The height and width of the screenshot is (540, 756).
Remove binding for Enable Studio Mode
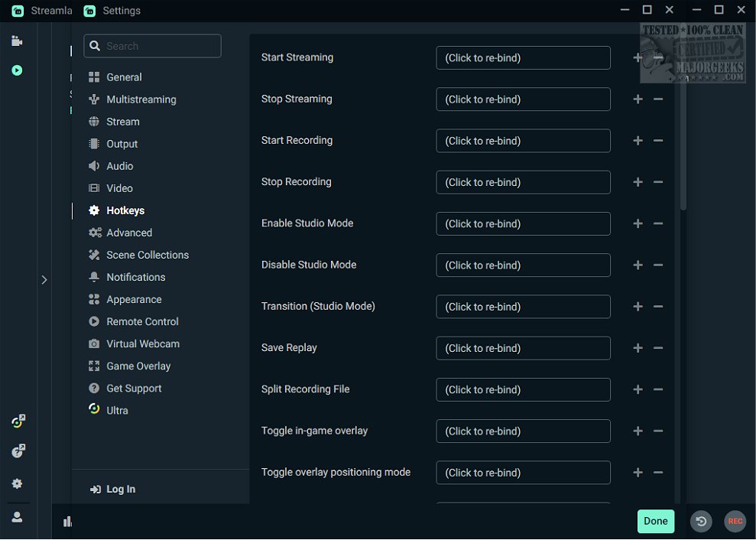[x=658, y=224]
